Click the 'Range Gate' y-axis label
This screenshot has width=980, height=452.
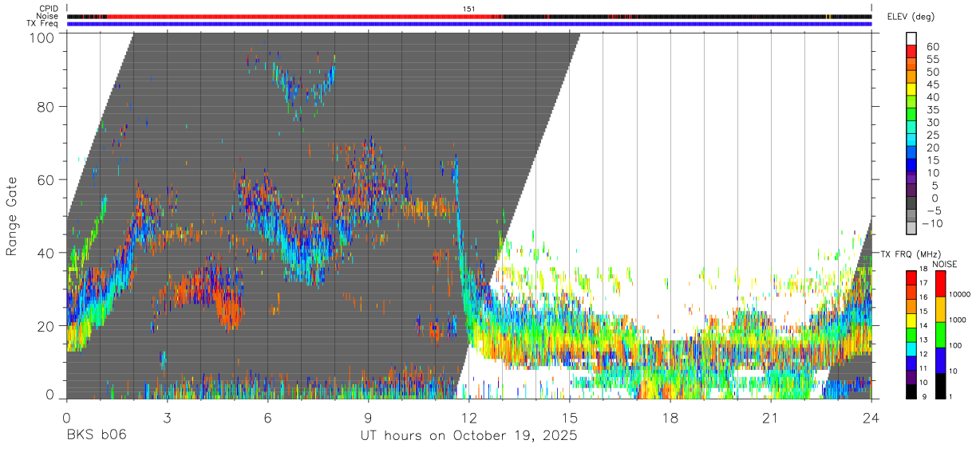12,216
